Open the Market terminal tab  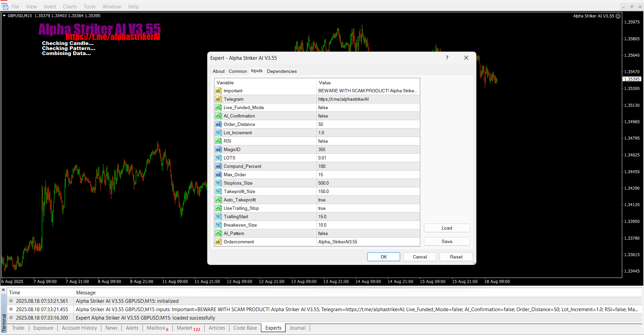[188, 328]
